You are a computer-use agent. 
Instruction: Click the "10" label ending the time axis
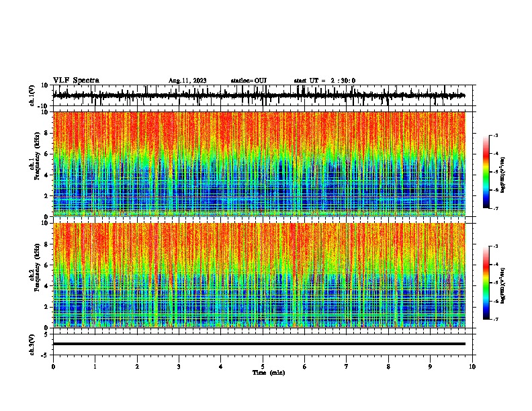[472, 367]
